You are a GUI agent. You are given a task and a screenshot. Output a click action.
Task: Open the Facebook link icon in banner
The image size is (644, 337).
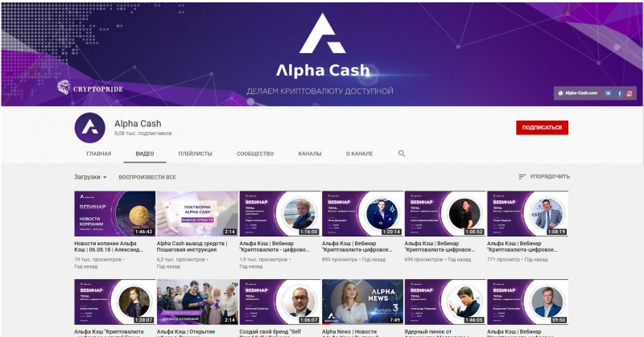coord(618,93)
